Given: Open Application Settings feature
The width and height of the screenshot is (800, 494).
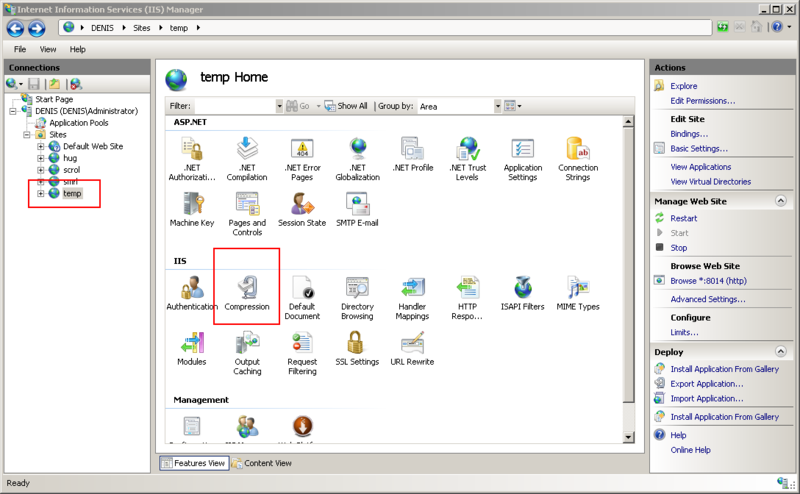Looking at the screenshot, I should click(x=523, y=158).
